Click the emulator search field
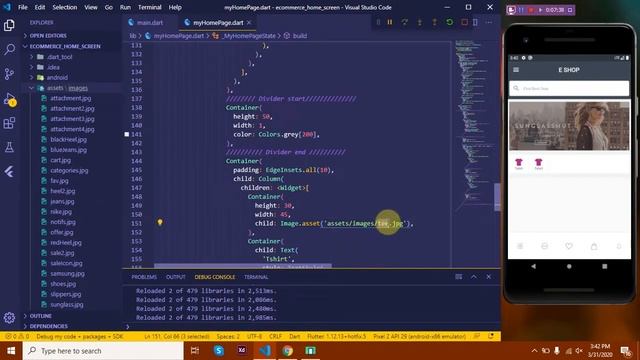This screenshot has width=640, height=360. (569, 88)
